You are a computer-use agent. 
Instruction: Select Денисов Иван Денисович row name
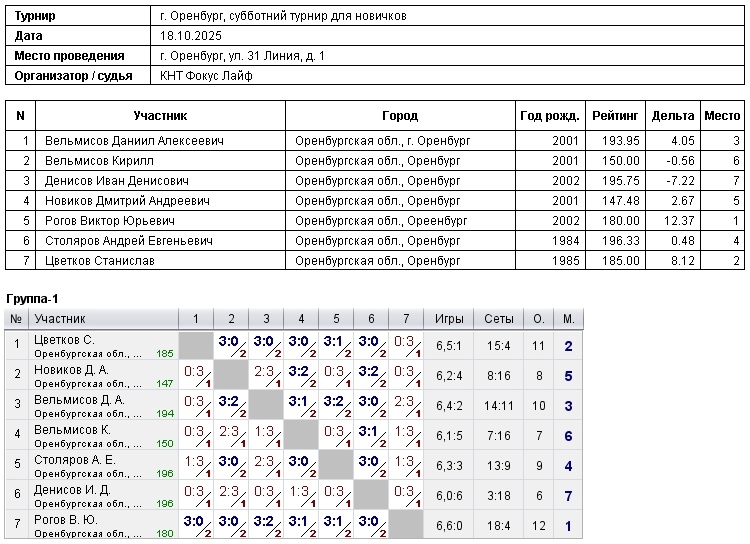tap(117, 181)
